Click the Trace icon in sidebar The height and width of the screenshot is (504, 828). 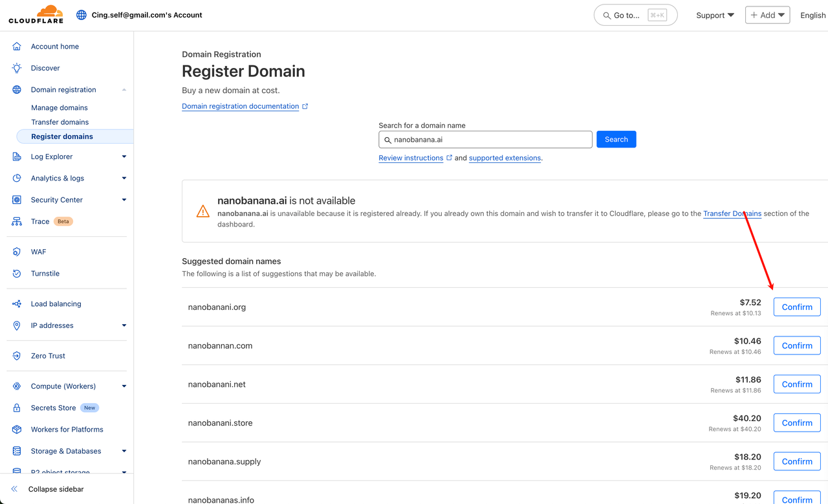coord(17,221)
